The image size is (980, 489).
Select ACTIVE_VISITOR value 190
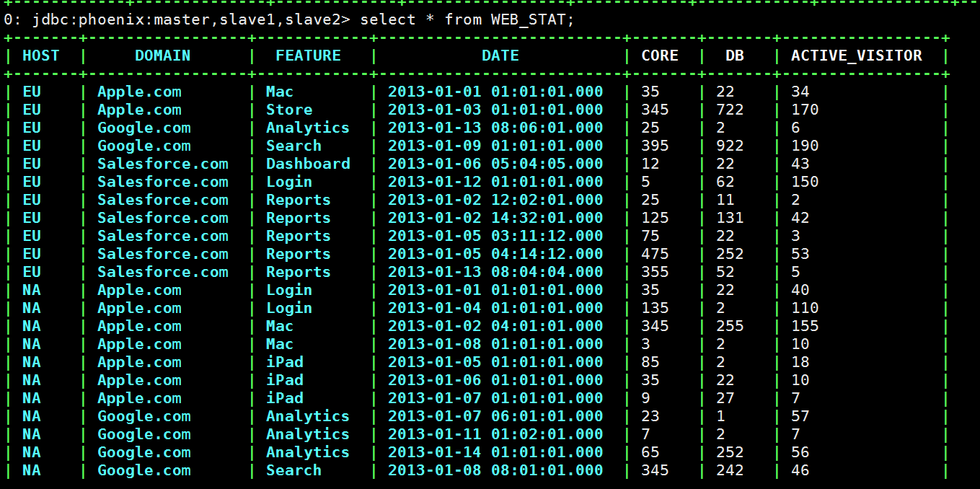pyautogui.click(x=805, y=146)
